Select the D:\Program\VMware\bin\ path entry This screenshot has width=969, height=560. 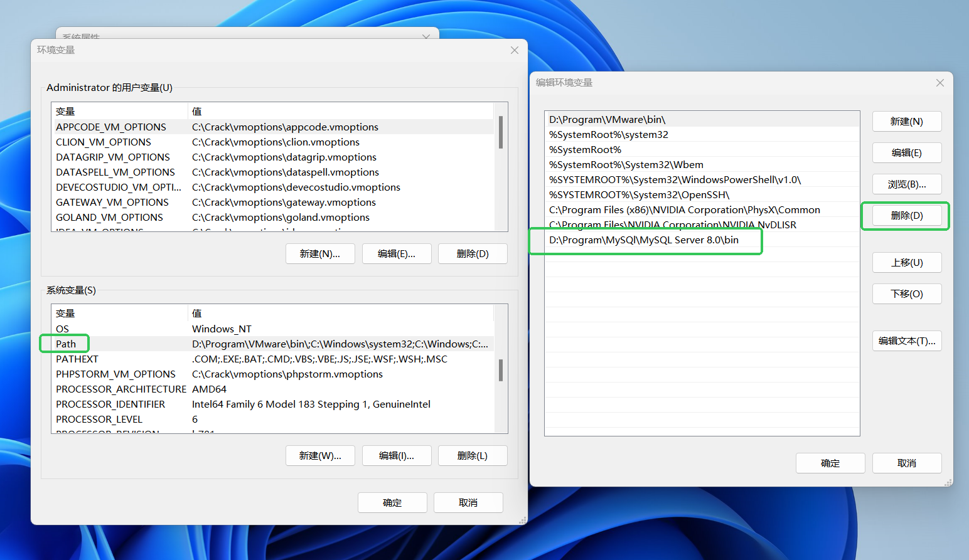(x=702, y=120)
